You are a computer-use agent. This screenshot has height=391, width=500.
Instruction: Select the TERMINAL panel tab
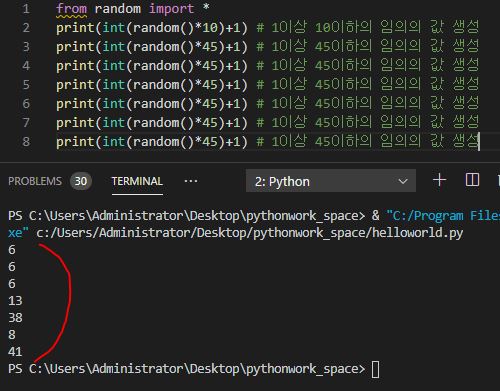point(137,181)
